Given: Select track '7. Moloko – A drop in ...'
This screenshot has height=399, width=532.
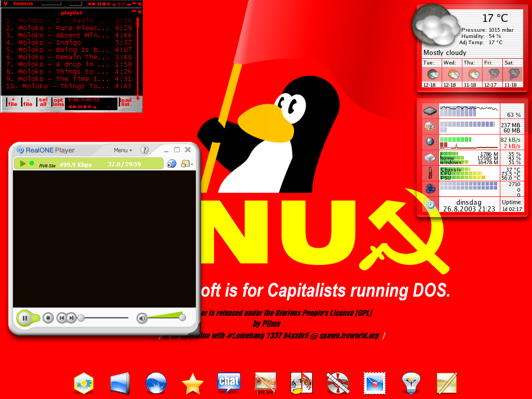Looking at the screenshot, I should click(x=69, y=64).
